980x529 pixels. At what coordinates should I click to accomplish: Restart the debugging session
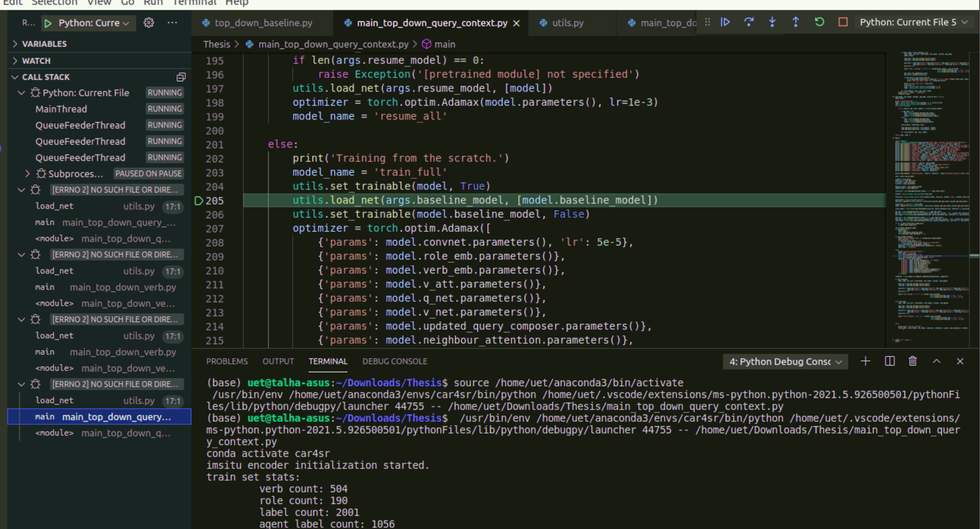[819, 22]
